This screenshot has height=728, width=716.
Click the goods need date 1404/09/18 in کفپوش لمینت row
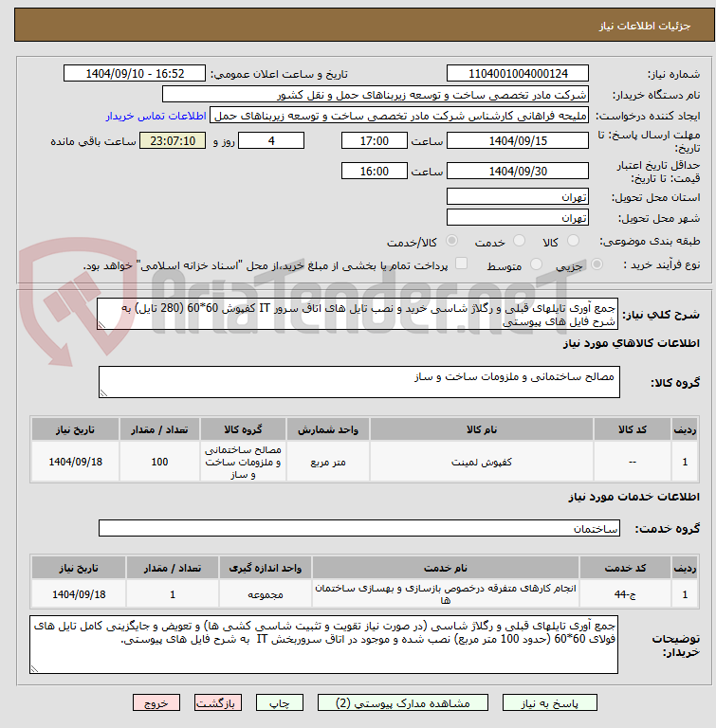click(75, 462)
